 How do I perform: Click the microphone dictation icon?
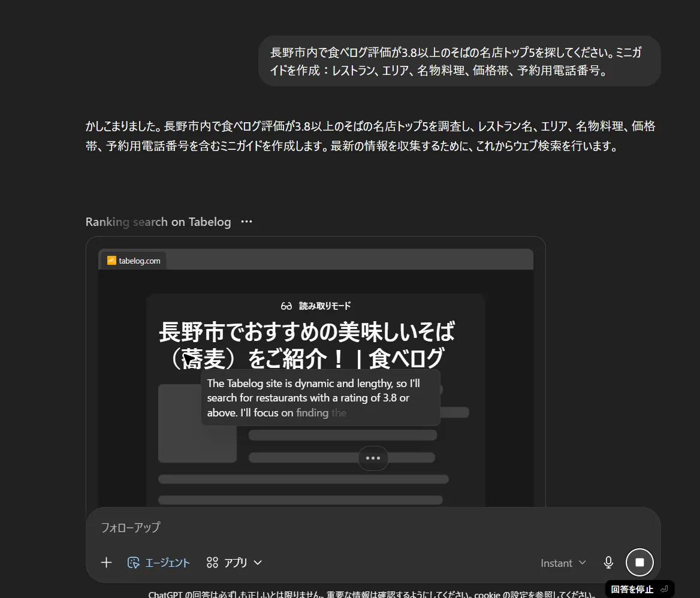(x=608, y=562)
